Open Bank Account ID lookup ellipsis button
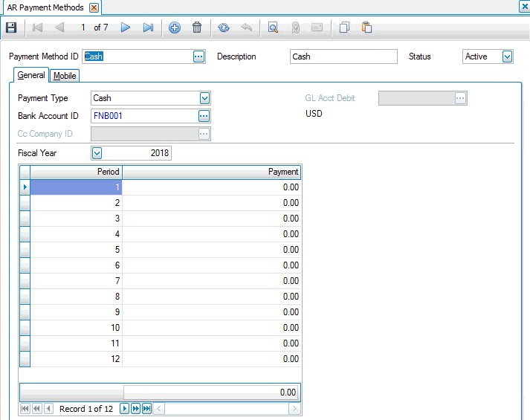 204,116
